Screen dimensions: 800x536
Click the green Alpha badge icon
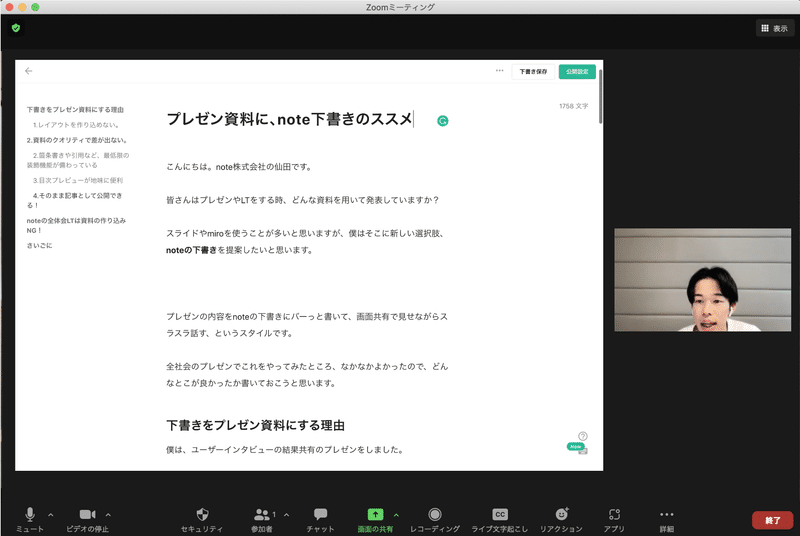pos(576,447)
